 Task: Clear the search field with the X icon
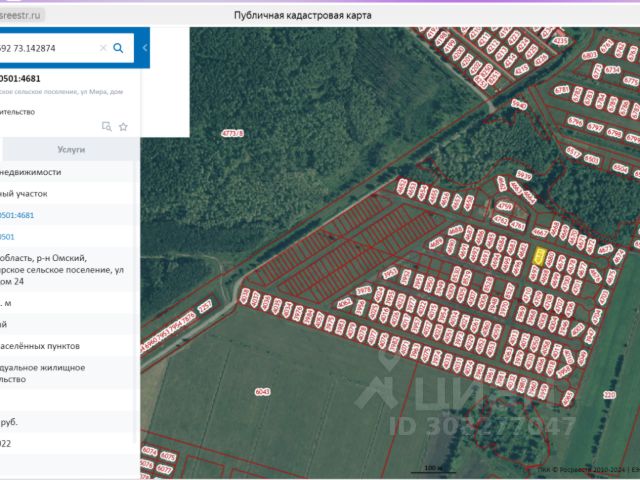click(x=103, y=48)
